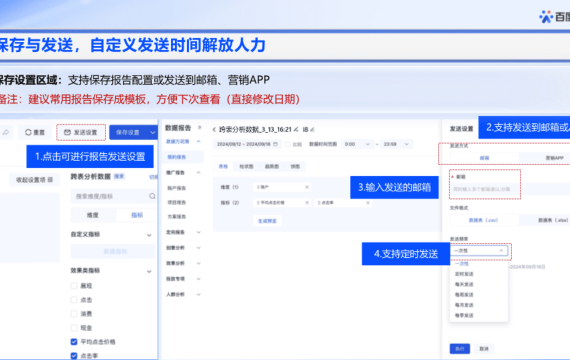Switch to the 趋势图 view tab
The height and width of the screenshot is (360, 570).
(272, 167)
